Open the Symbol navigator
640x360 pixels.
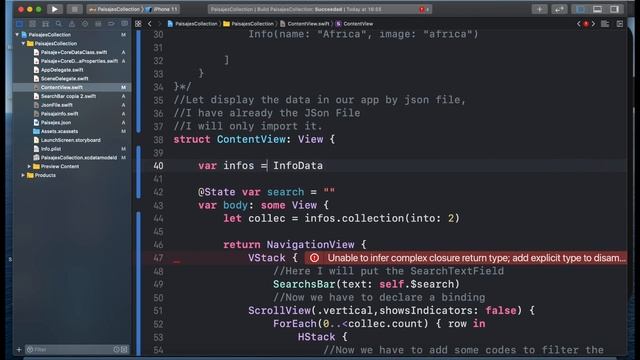(45, 24)
